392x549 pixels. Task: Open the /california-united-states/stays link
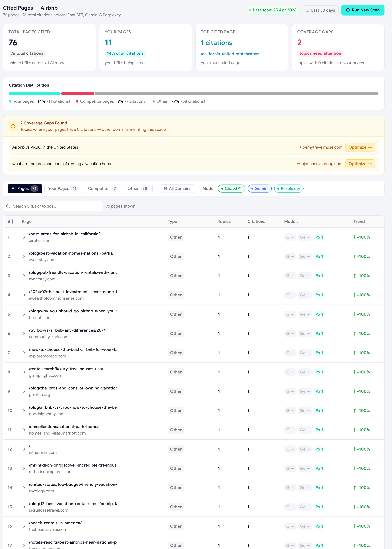230,54
